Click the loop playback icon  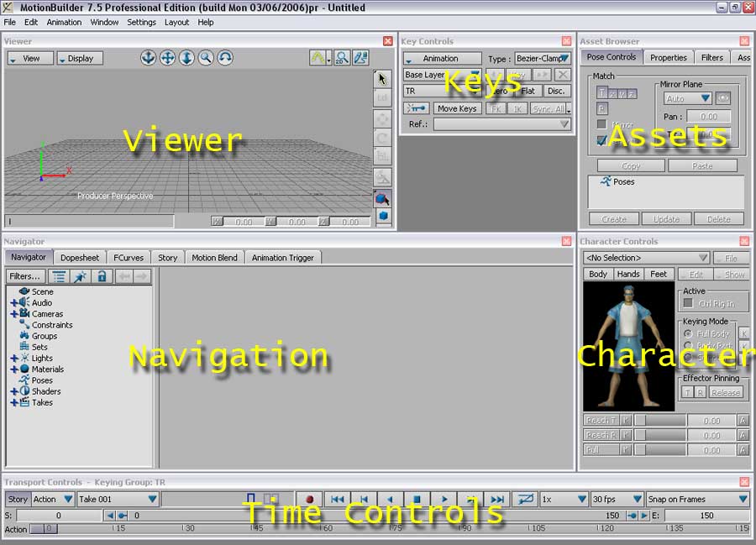(x=525, y=499)
